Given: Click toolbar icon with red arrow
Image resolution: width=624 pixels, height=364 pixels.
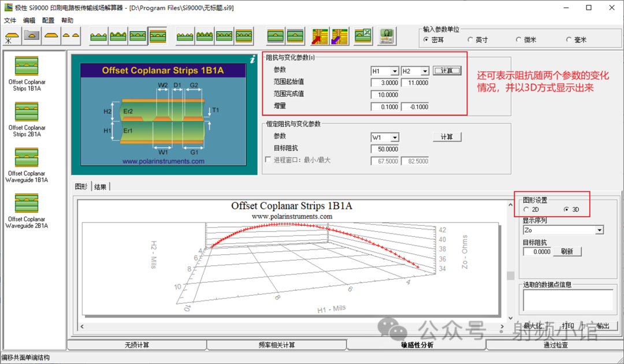Looking at the screenshot, I should pyautogui.click(x=320, y=36).
